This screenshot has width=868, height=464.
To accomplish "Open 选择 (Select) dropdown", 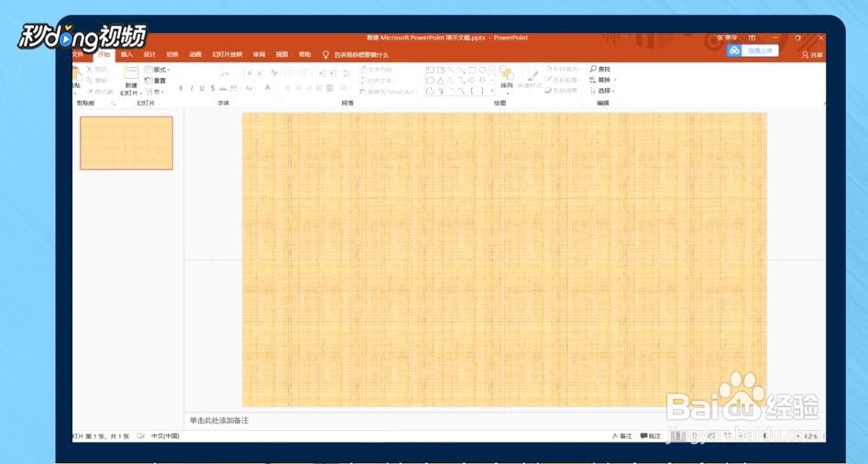I will click(602, 90).
